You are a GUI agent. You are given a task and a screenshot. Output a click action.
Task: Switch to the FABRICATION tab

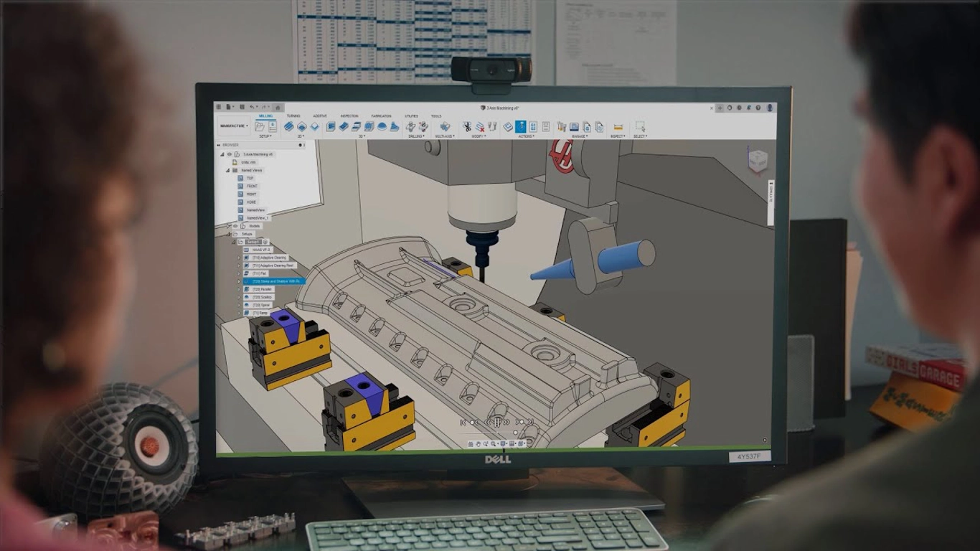[381, 116]
